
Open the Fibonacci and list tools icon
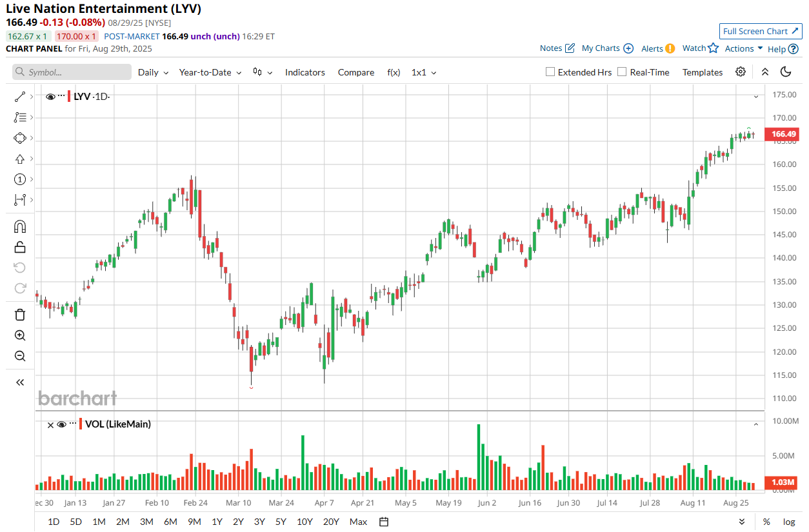pyautogui.click(x=19, y=117)
